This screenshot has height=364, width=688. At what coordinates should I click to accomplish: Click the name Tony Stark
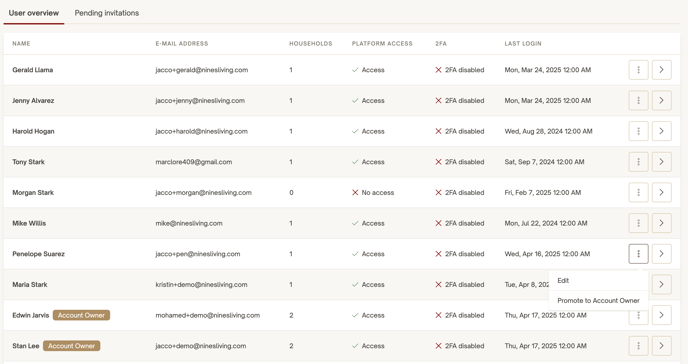[29, 162]
